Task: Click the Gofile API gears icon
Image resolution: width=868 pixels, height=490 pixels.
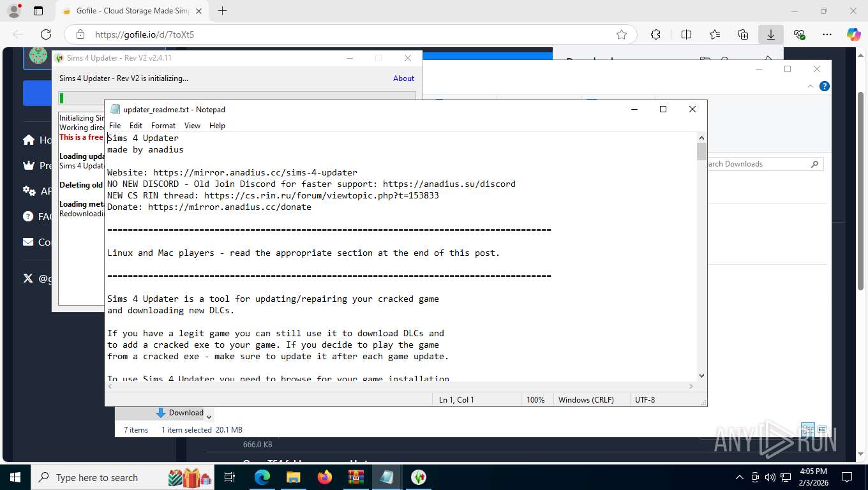Action: 29,191
